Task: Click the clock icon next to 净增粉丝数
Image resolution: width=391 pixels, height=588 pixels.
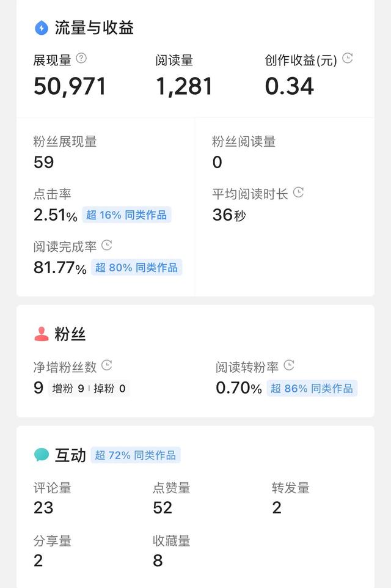Action: (x=106, y=366)
